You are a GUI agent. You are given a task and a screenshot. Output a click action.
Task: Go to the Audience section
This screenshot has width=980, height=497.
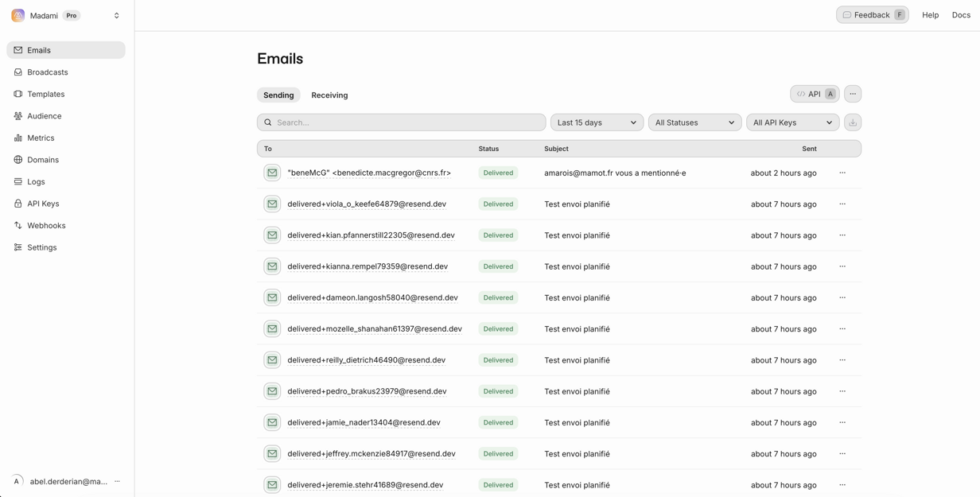44,116
